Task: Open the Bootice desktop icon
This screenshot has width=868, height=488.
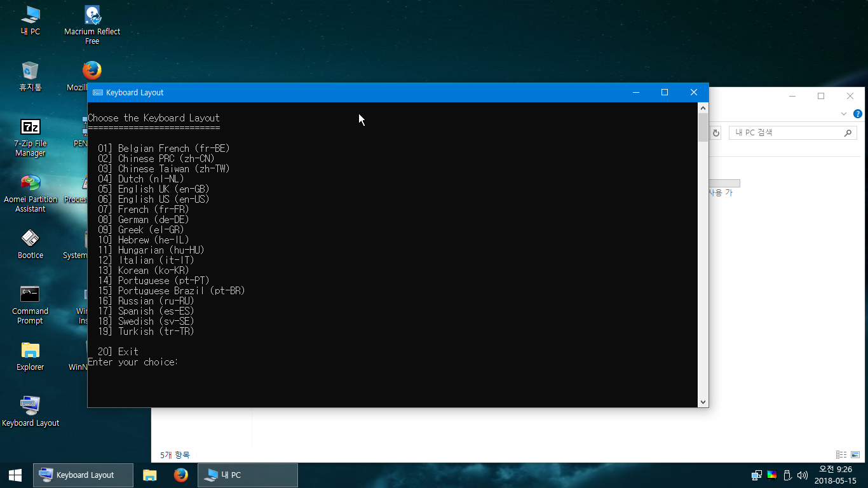Action: point(30,244)
